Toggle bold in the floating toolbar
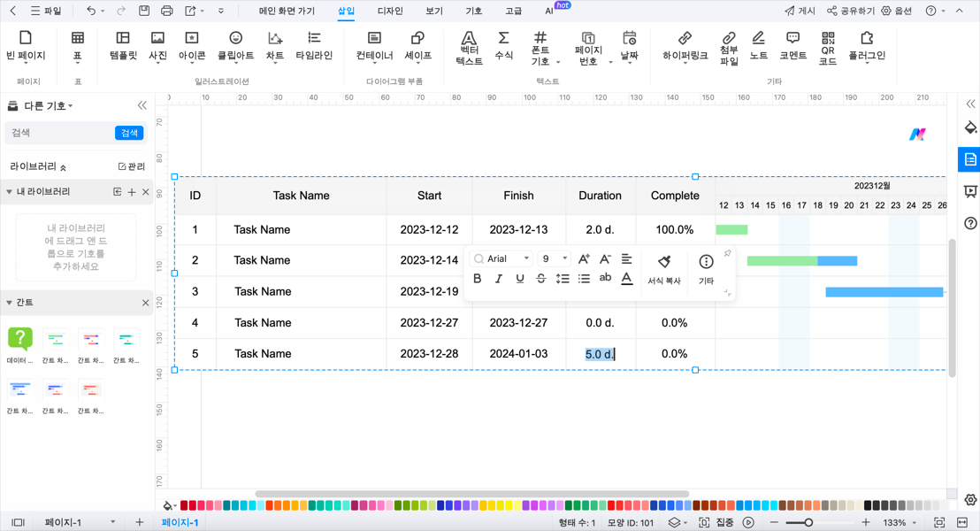The height and width of the screenshot is (531, 980). point(478,279)
